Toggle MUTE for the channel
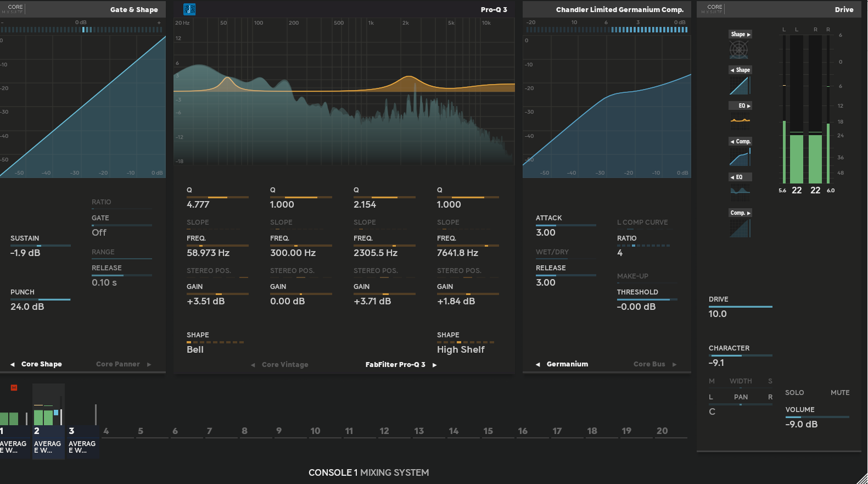 [840, 393]
